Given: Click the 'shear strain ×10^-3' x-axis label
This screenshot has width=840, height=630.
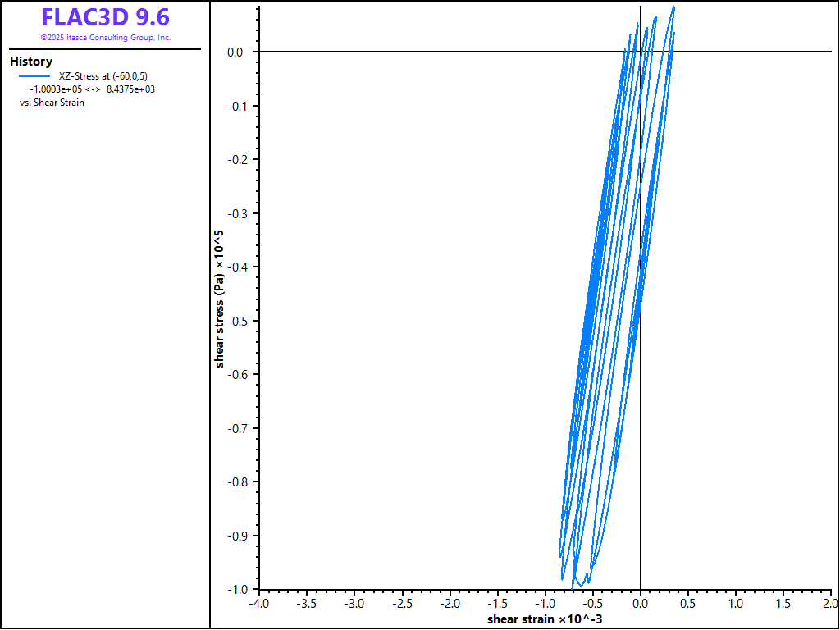Looking at the screenshot, I should pyautogui.click(x=545, y=618).
